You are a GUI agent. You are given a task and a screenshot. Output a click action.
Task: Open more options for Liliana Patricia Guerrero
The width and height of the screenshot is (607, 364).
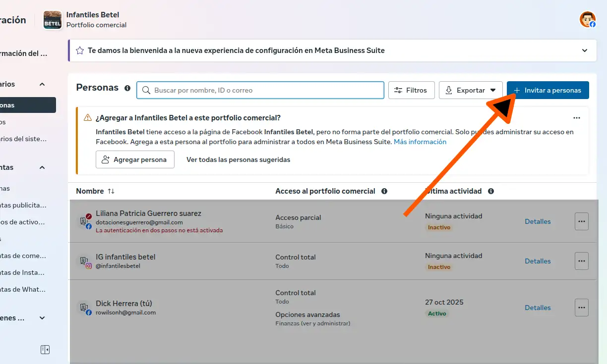581,221
